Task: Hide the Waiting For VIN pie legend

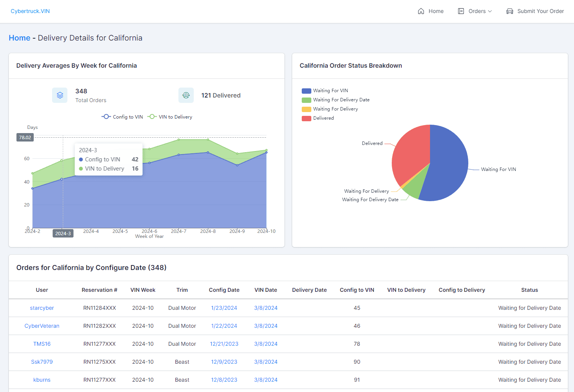Action: [x=325, y=91]
